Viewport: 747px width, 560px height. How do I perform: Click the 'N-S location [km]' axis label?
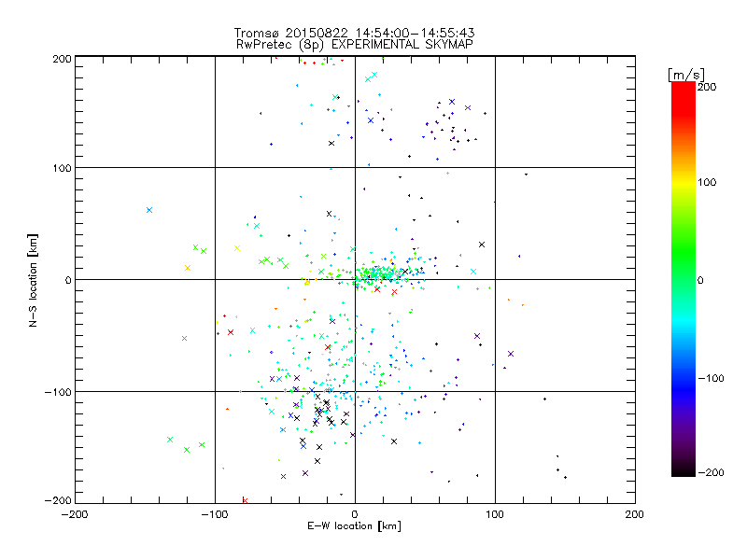click(33, 280)
